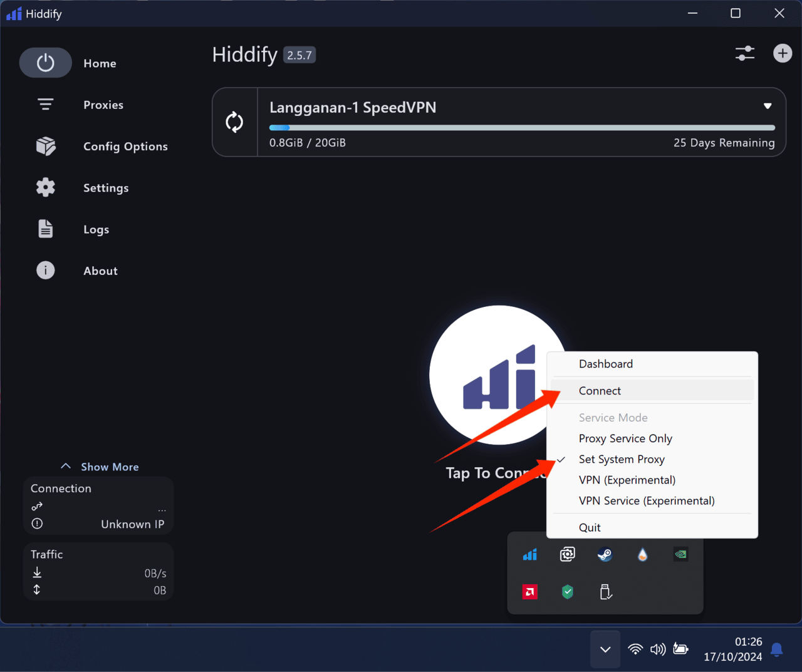Screen dimensions: 802x672
Task: Collapse stats with Show More chevron
Action: click(x=66, y=466)
